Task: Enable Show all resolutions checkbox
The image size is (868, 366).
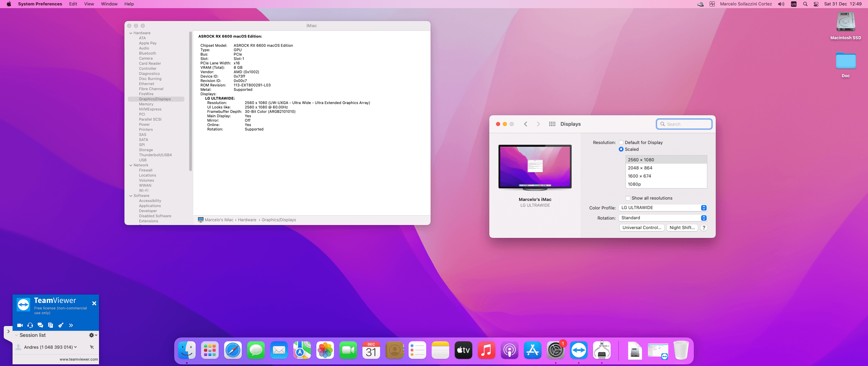Action: tap(628, 198)
